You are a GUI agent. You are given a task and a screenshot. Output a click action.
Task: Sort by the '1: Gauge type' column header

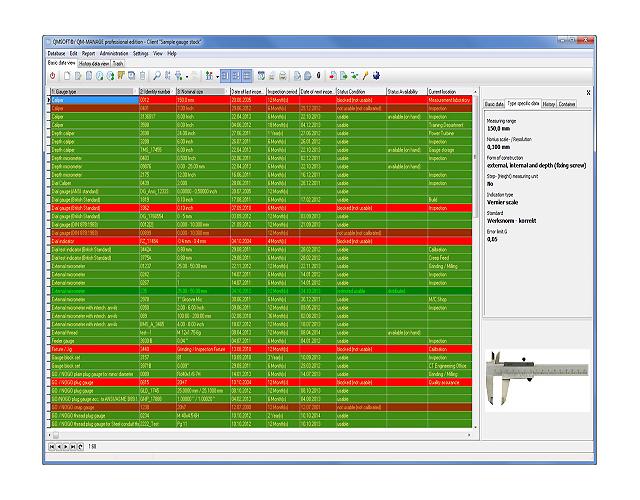(94, 91)
